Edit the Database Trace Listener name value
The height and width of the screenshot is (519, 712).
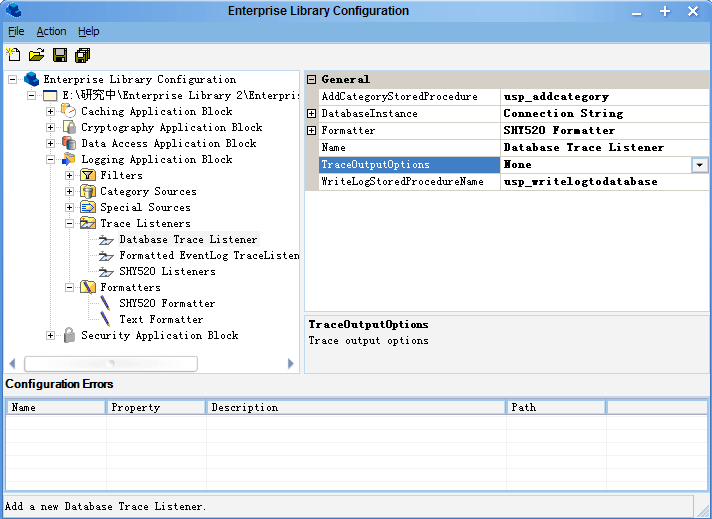point(604,148)
